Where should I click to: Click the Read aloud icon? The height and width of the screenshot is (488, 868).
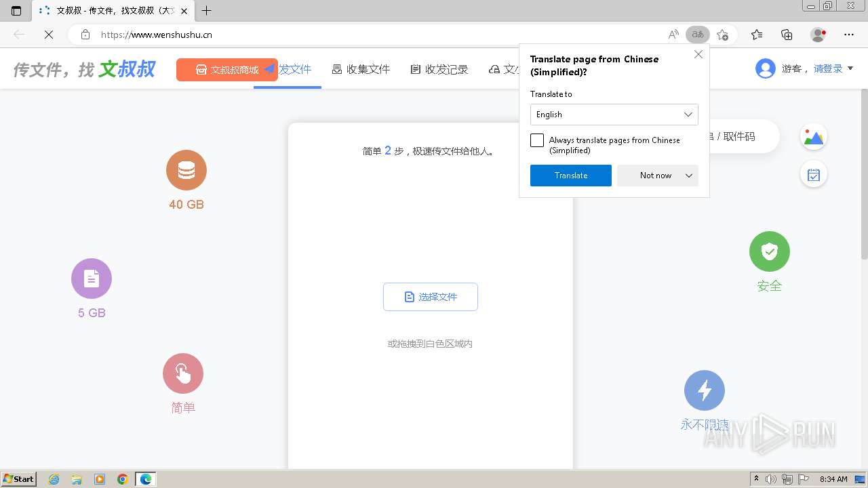[x=673, y=35]
